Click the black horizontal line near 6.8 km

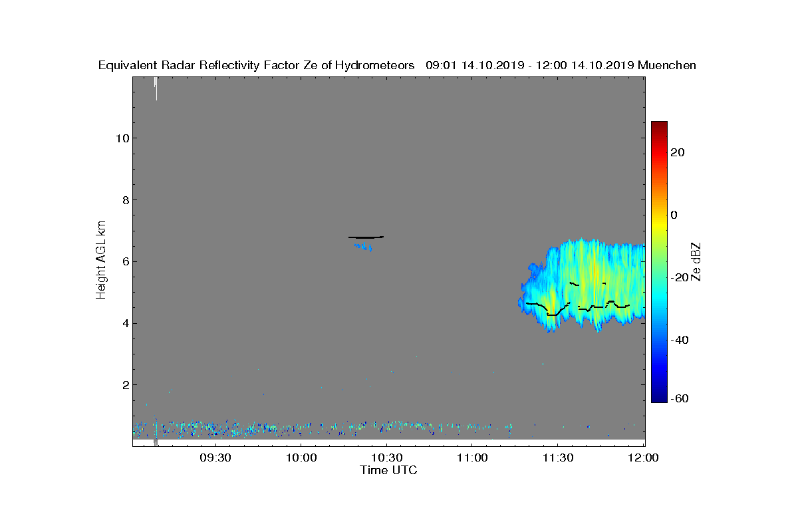point(366,237)
